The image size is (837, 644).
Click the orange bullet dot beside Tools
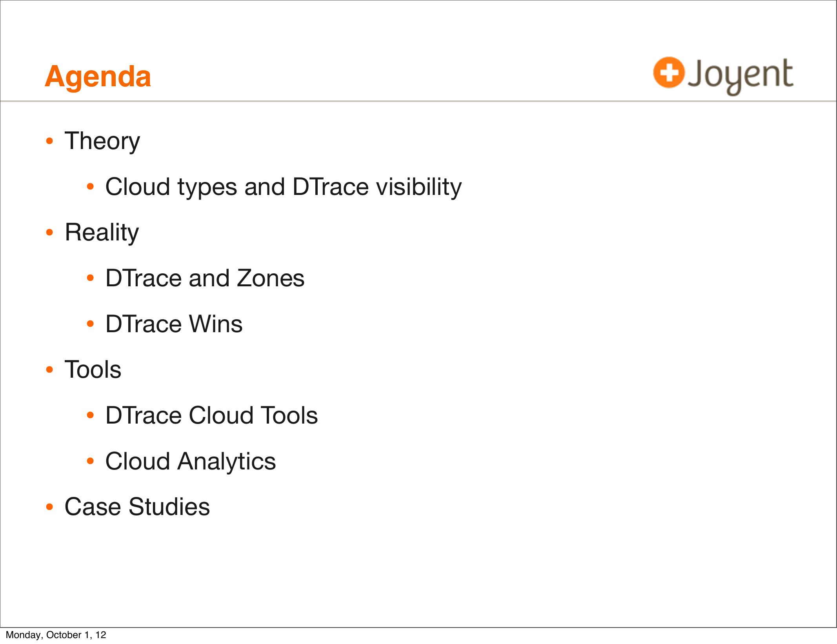pos(49,370)
